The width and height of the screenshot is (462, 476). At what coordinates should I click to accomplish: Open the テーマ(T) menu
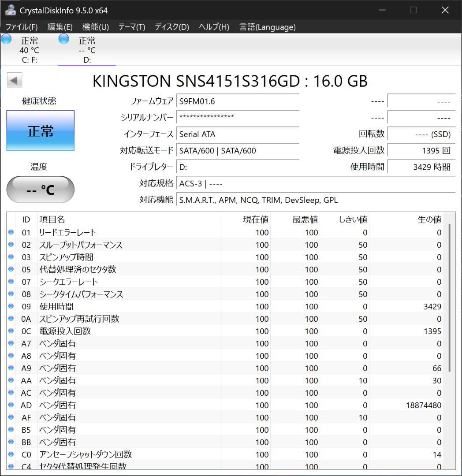(x=132, y=27)
